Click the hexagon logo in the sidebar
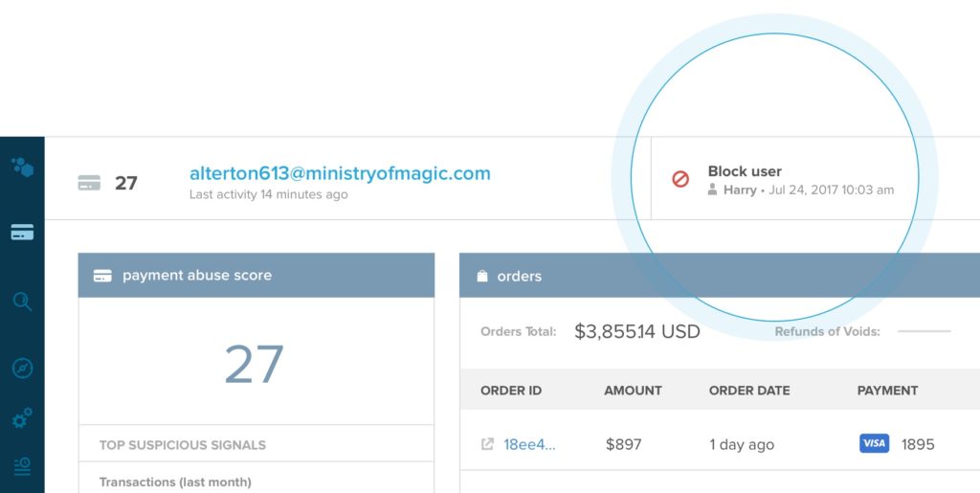The image size is (980, 493). pos(22,168)
